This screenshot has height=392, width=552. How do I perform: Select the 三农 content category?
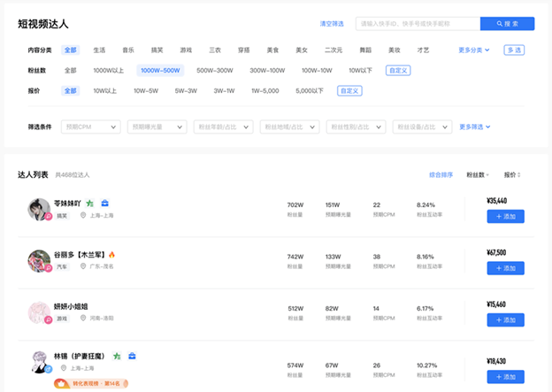[215, 50]
